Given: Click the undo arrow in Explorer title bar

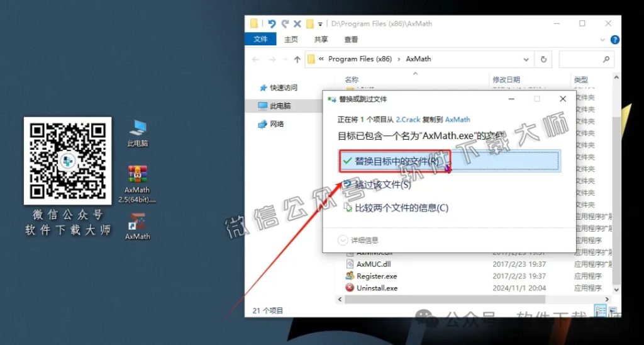Looking at the screenshot, I should [272, 24].
